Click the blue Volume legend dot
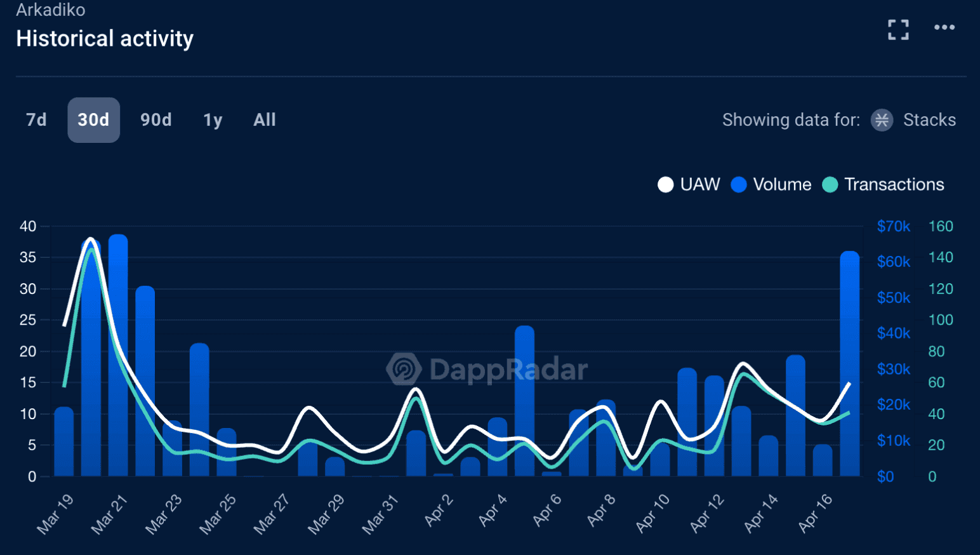 (x=739, y=185)
